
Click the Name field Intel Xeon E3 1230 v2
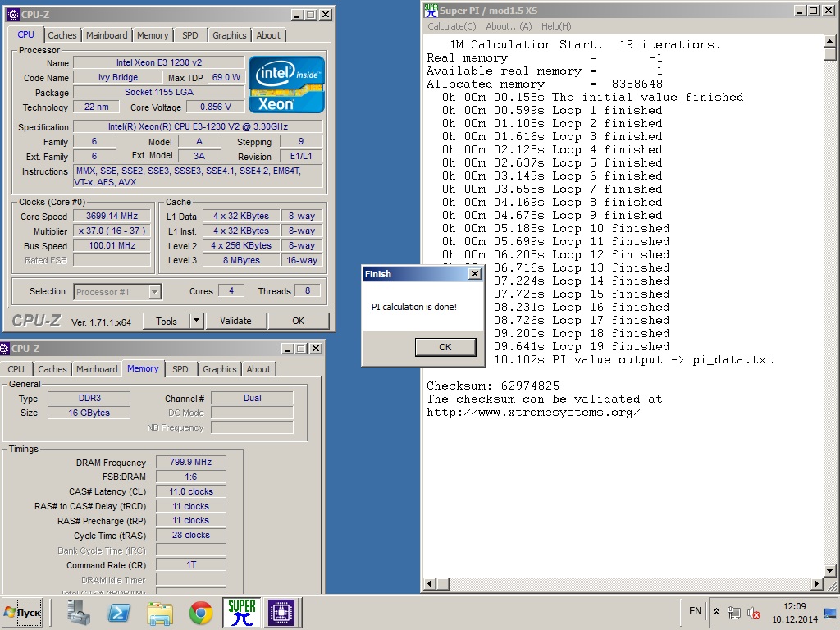(x=159, y=62)
